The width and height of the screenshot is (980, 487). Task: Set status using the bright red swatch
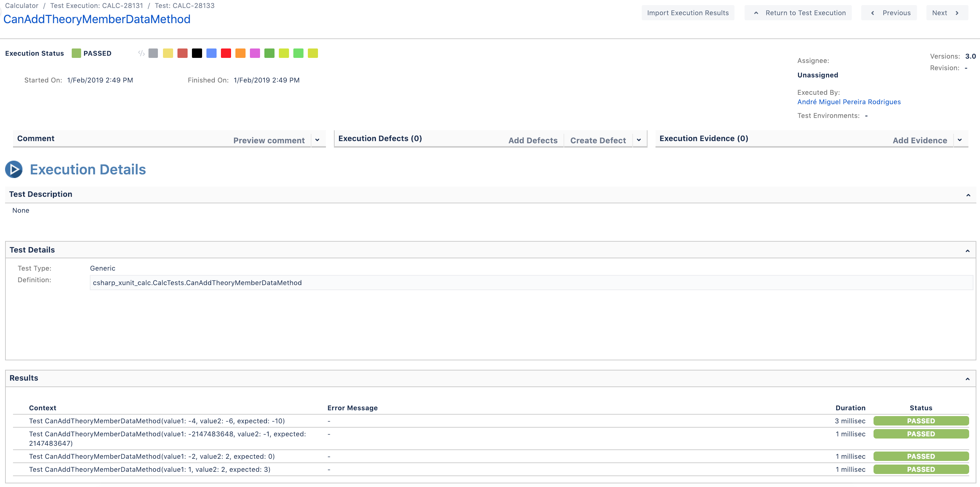point(226,53)
